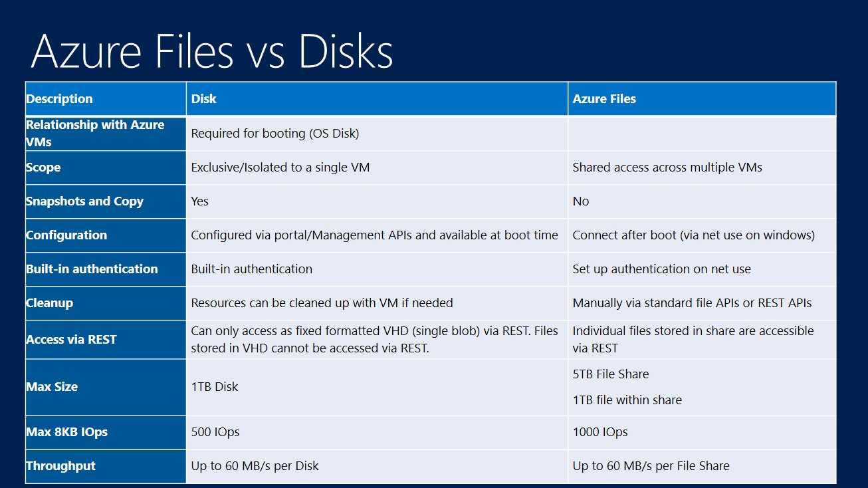The image size is (868, 488).
Task: Click the Built-in authentication row label
Action: pyautogui.click(x=92, y=269)
